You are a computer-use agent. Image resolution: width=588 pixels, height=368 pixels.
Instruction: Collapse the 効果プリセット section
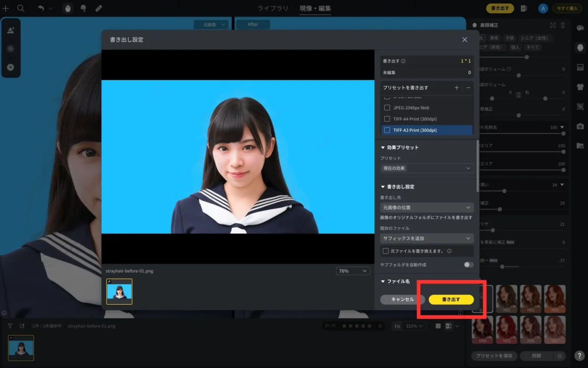point(383,147)
